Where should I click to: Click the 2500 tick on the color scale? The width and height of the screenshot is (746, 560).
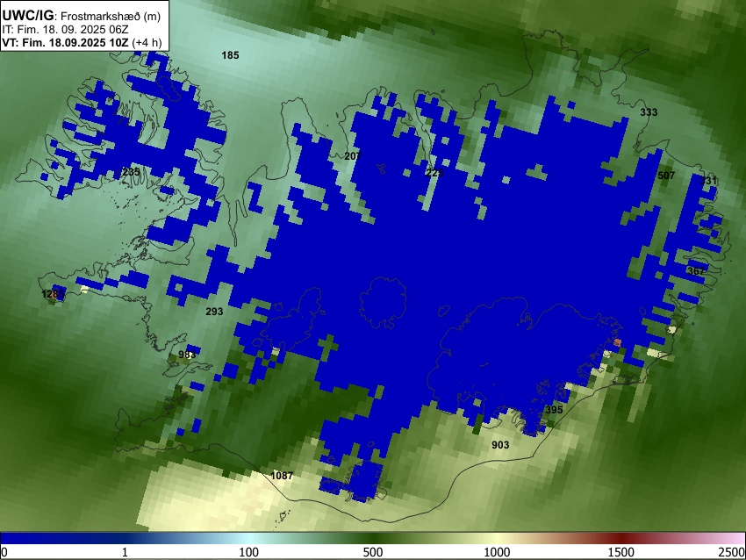tap(732, 552)
